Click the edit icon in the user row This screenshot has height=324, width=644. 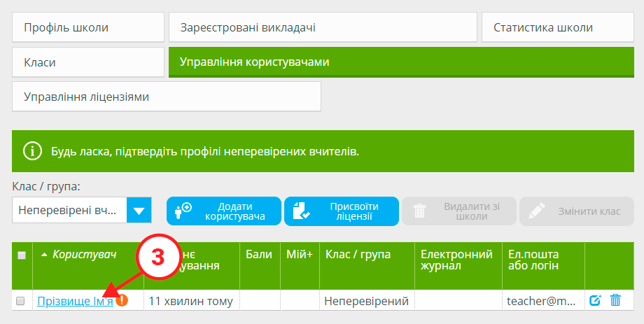click(x=595, y=300)
